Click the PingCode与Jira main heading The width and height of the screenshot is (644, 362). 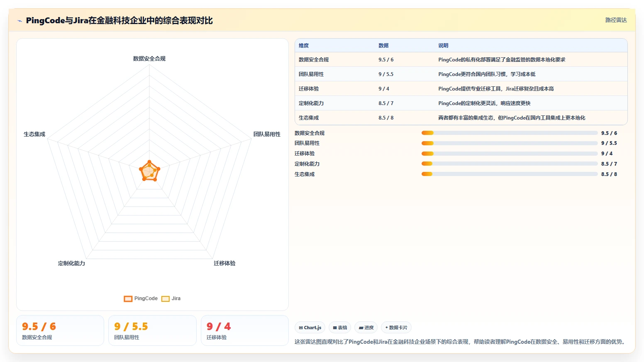click(120, 20)
